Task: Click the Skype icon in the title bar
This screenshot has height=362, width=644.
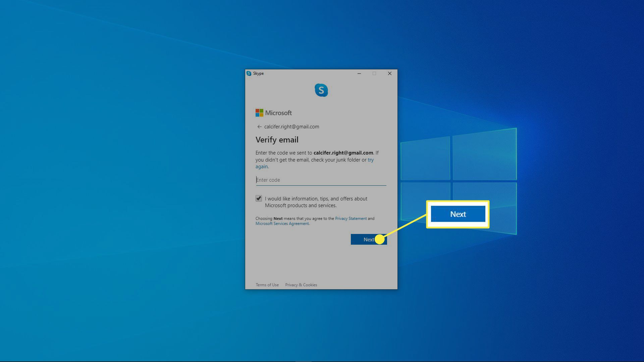Action: pos(249,73)
